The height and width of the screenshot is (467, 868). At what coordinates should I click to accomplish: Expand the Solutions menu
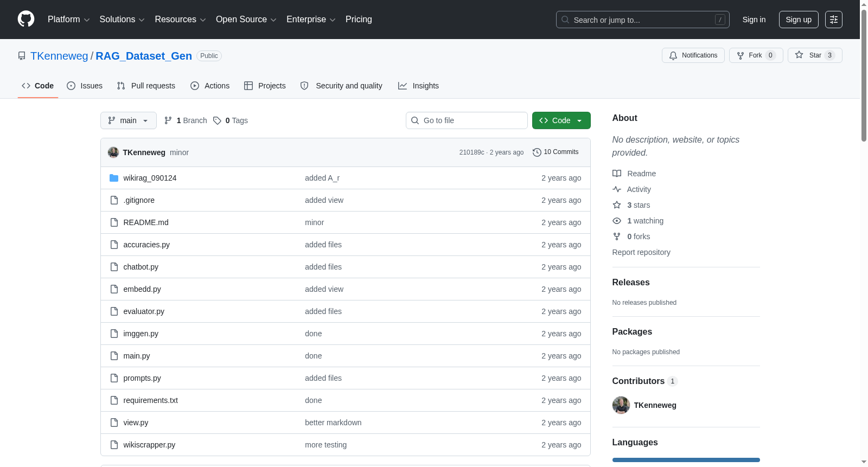pos(122,20)
